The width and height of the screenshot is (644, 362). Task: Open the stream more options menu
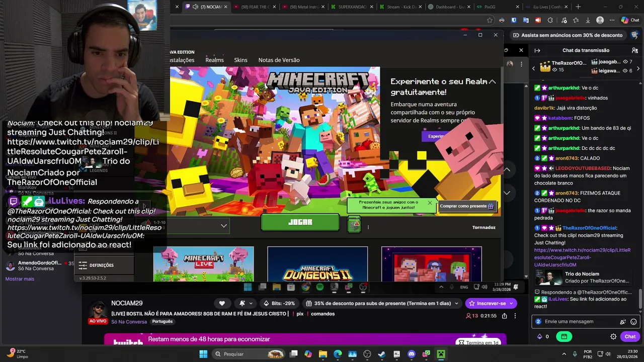pos(515,316)
